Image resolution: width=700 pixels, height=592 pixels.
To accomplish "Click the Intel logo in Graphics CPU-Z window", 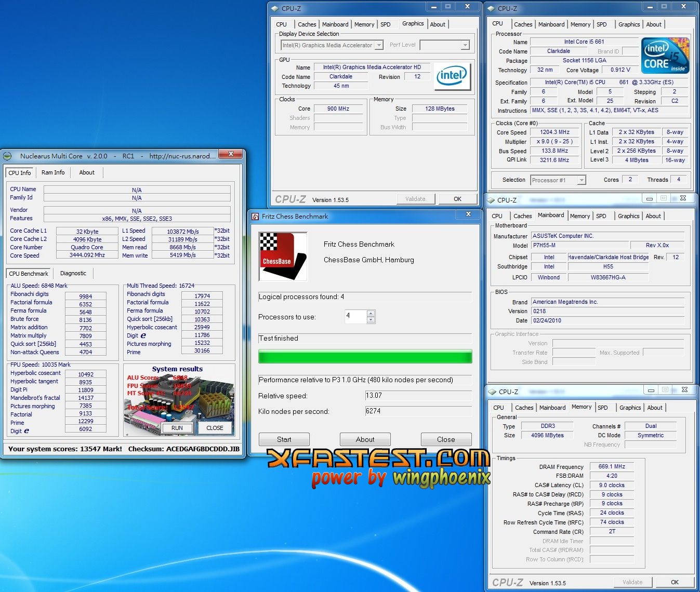I will (x=452, y=77).
